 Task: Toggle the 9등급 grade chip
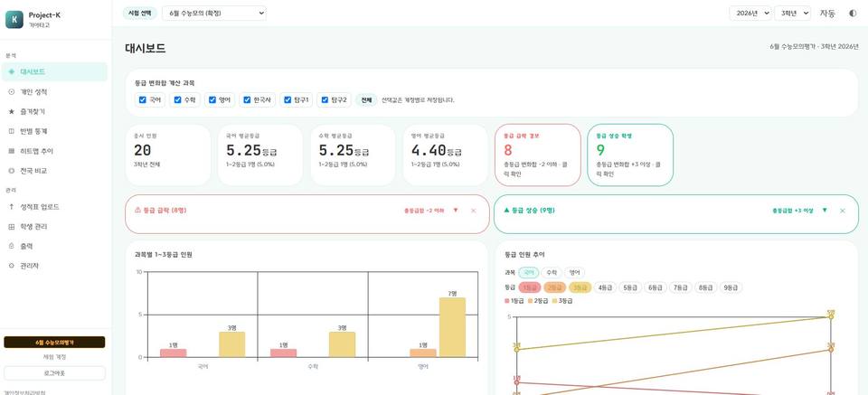pos(731,287)
